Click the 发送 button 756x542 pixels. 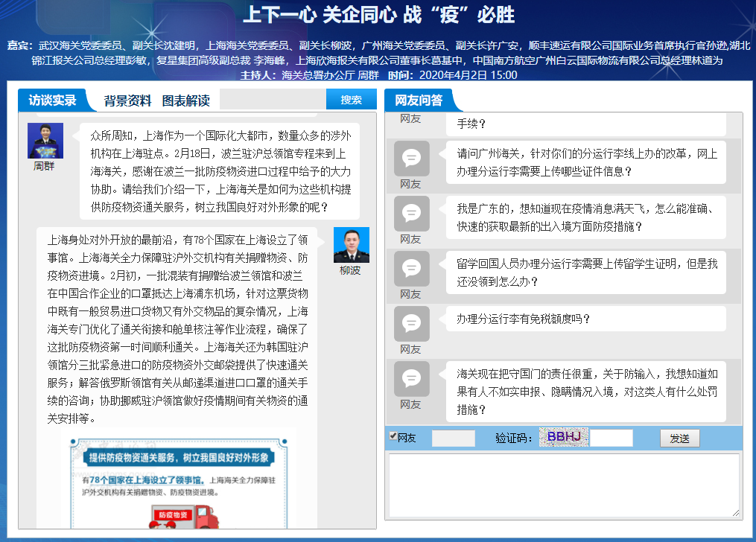pos(679,439)
